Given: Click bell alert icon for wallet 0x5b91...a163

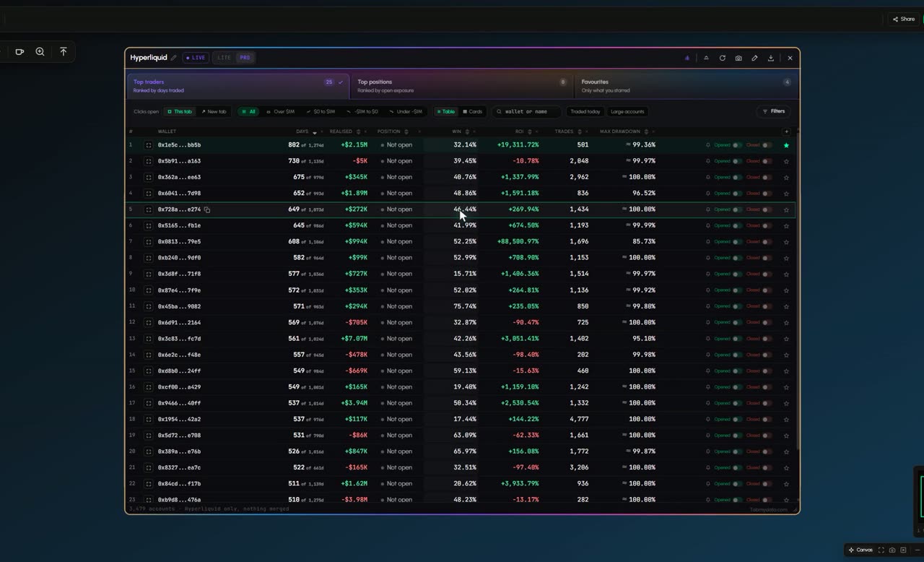Looking at the screenshot, I should tap(707, 161).
